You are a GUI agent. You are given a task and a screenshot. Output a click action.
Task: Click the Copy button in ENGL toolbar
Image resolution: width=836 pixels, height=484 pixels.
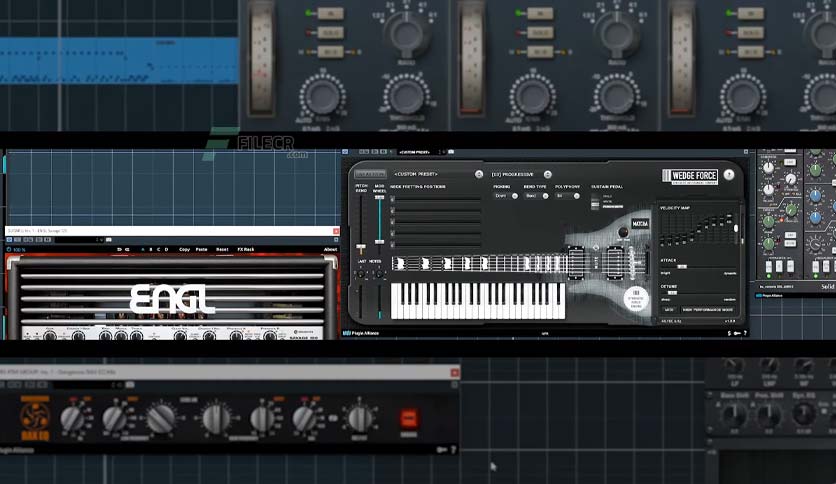pos(184,249)
